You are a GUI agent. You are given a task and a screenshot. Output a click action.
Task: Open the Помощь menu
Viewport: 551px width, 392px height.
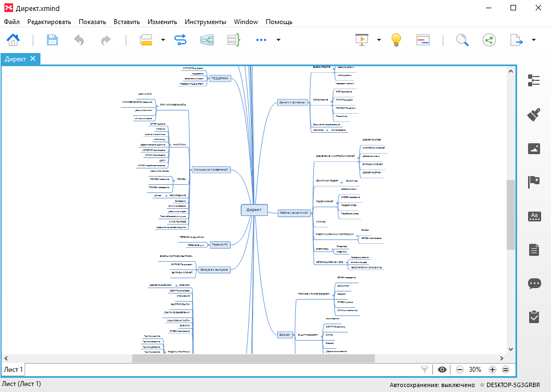279,22
